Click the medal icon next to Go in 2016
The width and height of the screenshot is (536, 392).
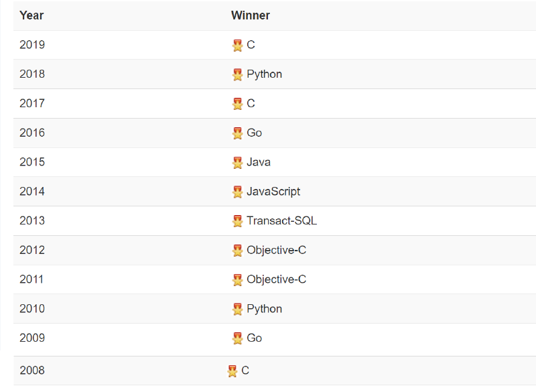(x=237, y=133)
